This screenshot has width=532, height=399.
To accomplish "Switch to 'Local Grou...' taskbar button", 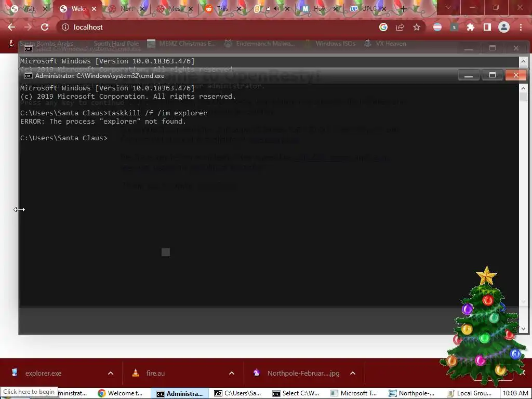I will point(470,393).
